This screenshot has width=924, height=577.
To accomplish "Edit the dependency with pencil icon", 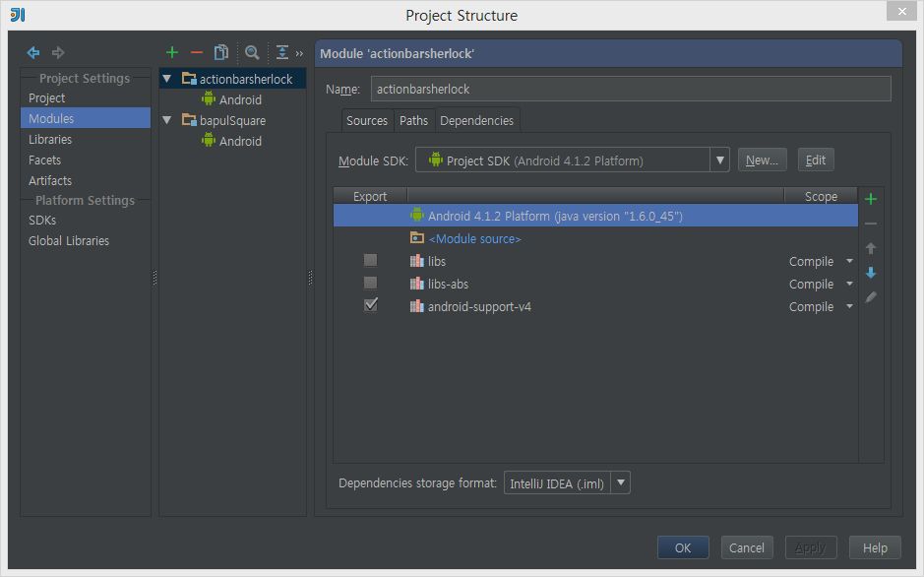I will pos(871,297).
